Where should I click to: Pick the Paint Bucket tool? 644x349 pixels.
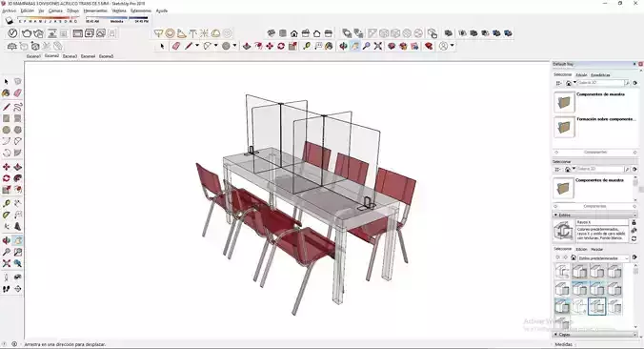(6, 93)
